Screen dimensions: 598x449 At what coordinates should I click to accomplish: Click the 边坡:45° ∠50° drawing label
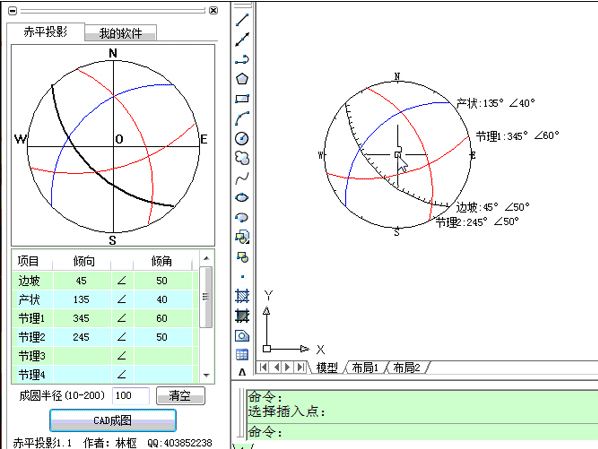click(x=493, y=207)
